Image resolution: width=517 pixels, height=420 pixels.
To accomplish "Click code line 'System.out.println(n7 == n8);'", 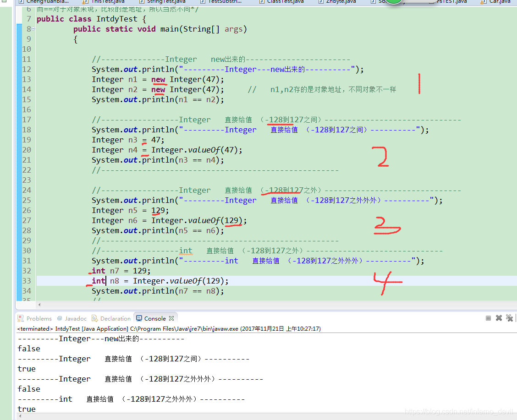I will point(158,291).
